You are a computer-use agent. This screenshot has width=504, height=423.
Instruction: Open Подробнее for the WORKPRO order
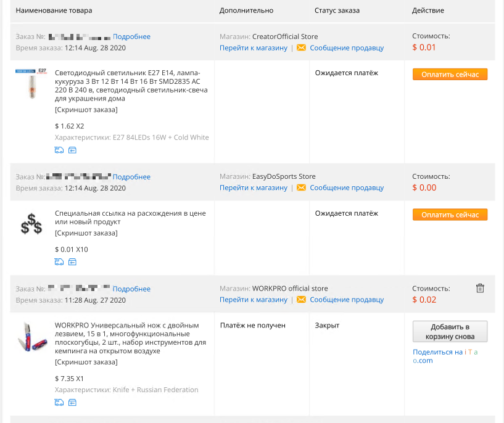(x=131, y=289)
